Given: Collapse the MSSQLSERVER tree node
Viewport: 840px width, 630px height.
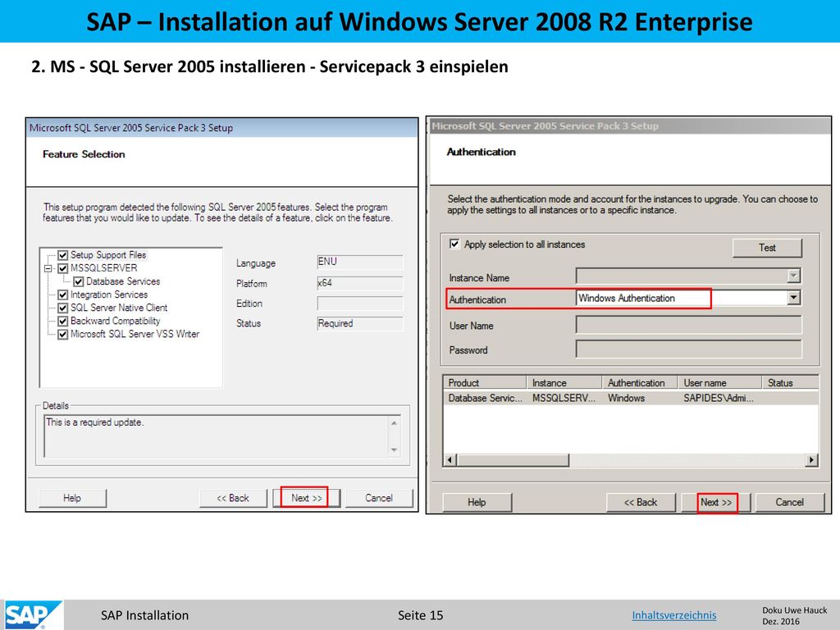Looking at the screenshot, I should [48, 268].
